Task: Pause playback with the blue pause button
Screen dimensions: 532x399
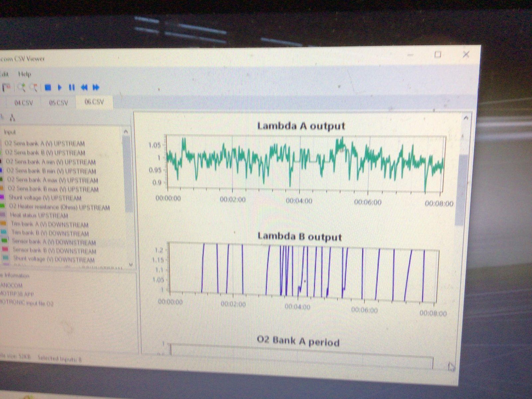Action: pyautogui.click(x=71, y=87)
